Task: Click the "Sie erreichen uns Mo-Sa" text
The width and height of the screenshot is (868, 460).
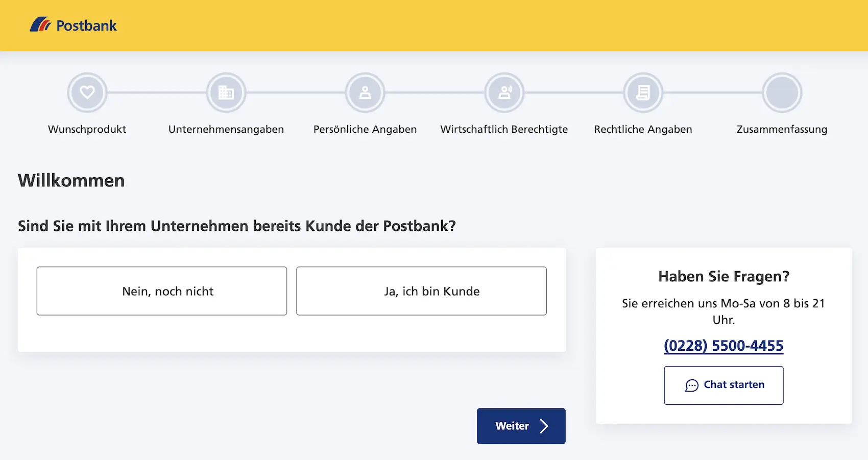Action: click(724, 311)
